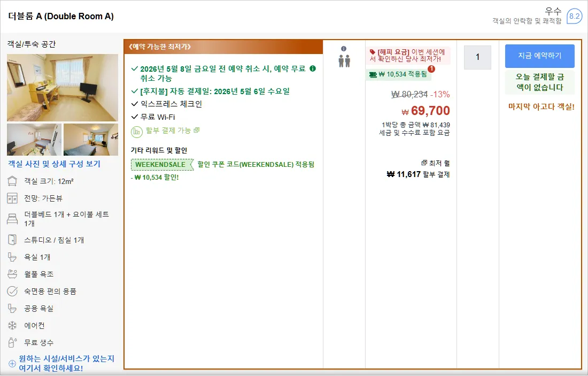The height and width of the screenshot is (376, 588).
Task: Click the two-guest occupancy icon
Action: [x=344, y=61]
